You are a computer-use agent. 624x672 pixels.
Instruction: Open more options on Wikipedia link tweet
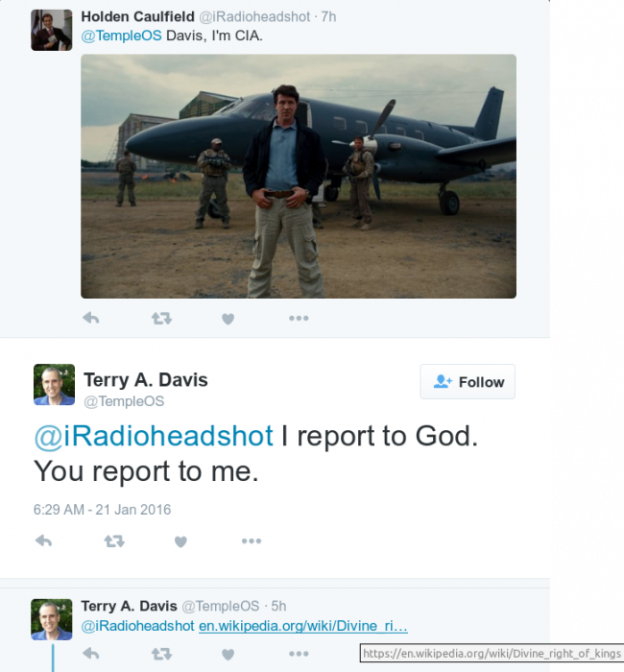[299, 654]
